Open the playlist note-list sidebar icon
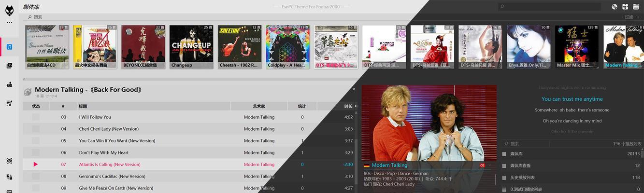The image size is (644, 193). pos(9,103)
